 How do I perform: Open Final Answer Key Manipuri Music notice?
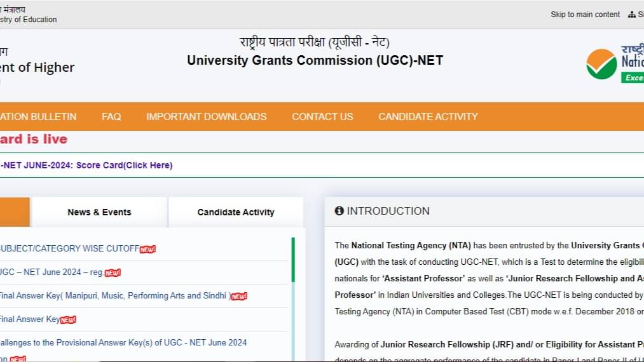point(114,295)
